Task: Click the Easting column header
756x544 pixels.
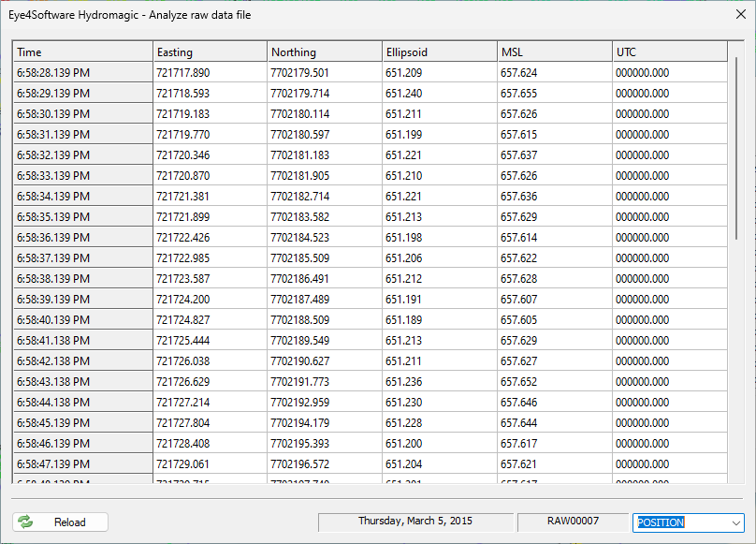Action: (x=210, y=52)
